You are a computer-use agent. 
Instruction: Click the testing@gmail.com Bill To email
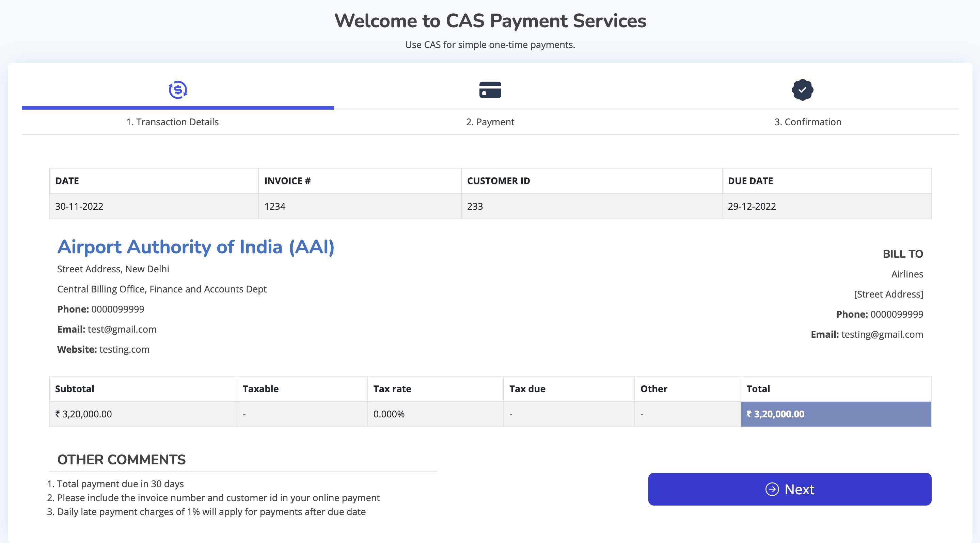point(882,334)
